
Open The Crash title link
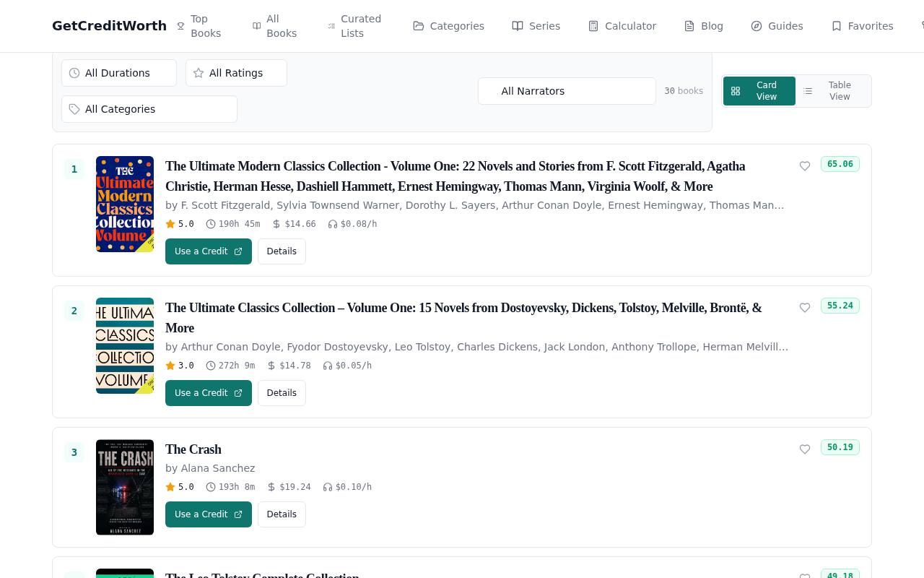193,449
